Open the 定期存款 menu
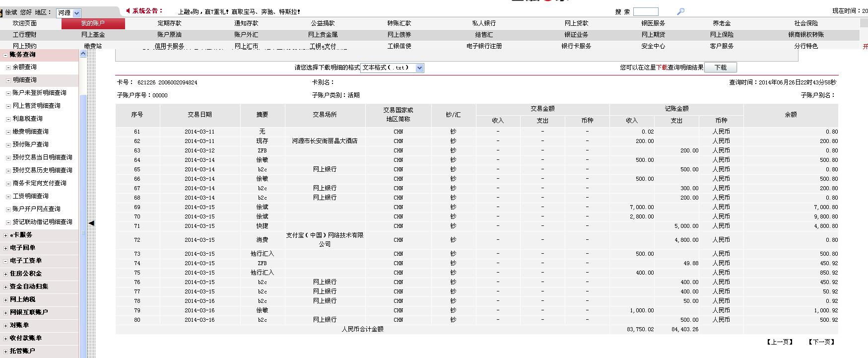The height and width of the screenshot is (358, 868). [170, 23]
